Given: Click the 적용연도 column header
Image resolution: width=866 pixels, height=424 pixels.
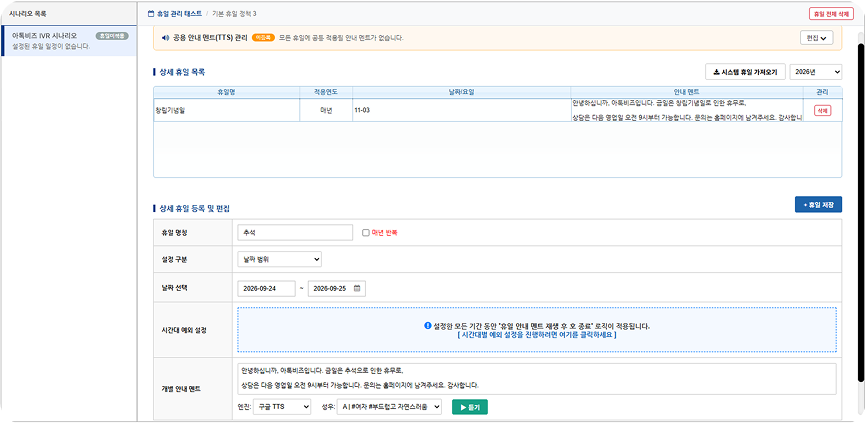Looking at the screenshot, I should coord(326,92).
